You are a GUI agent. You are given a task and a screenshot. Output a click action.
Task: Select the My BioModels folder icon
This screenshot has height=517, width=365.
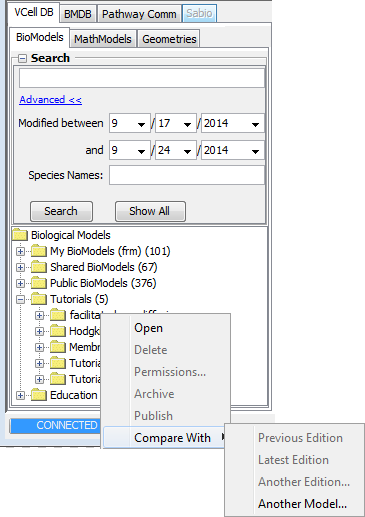pyautogui.click(x=39, y=251)
